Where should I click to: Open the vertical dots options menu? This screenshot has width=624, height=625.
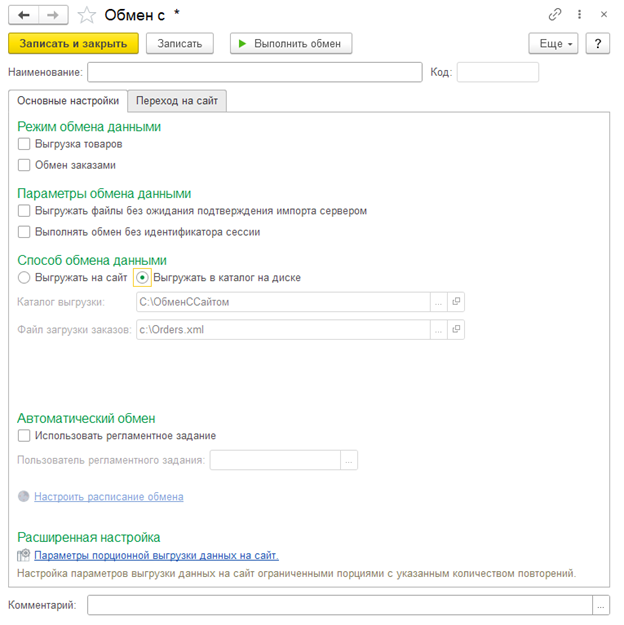point(578,15)
